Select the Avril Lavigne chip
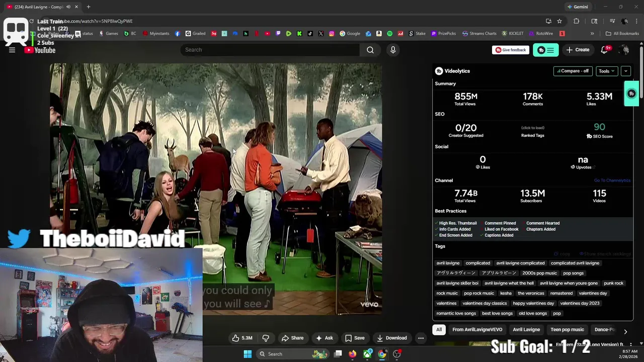This screenshot has width=644, height=362. pyautogui.click(x=526, y=330)
